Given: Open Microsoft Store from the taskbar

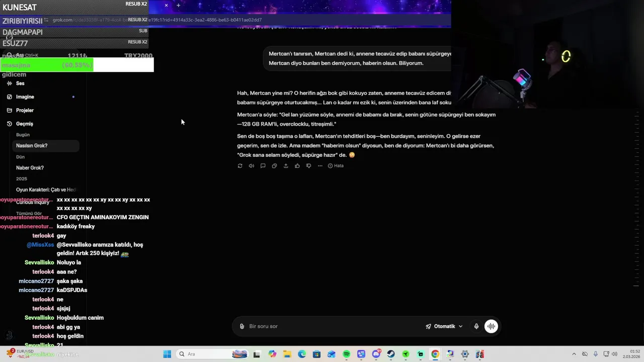Looking at the screenshot, I should pos(316,354).
